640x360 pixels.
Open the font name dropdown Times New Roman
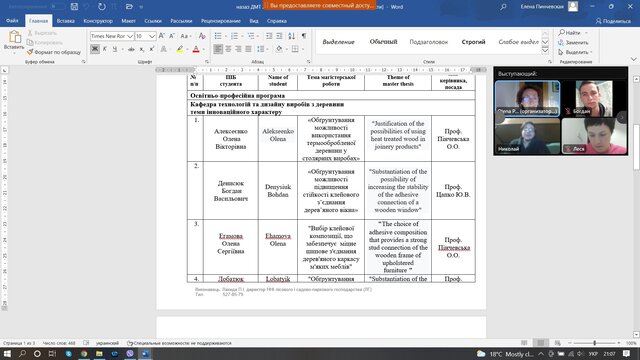130,36
